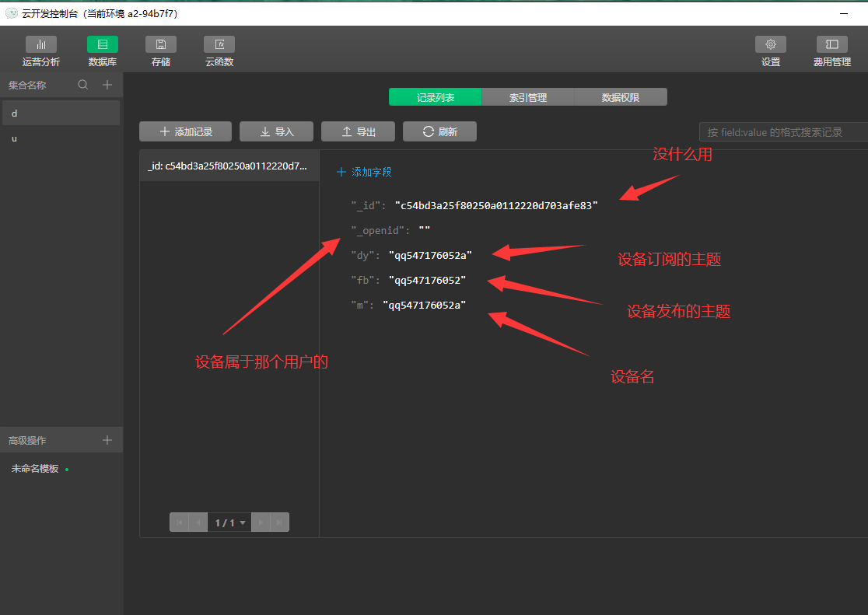This screenshot has width=868, height=615.
Task: Go to first page of records
Action: click(180, 522)
